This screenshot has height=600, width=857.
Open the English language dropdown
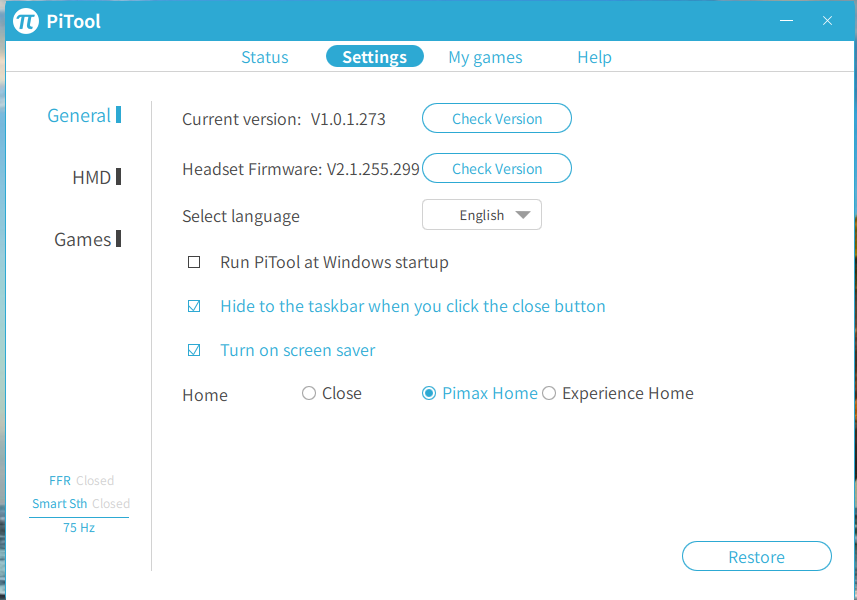(482, 215)
